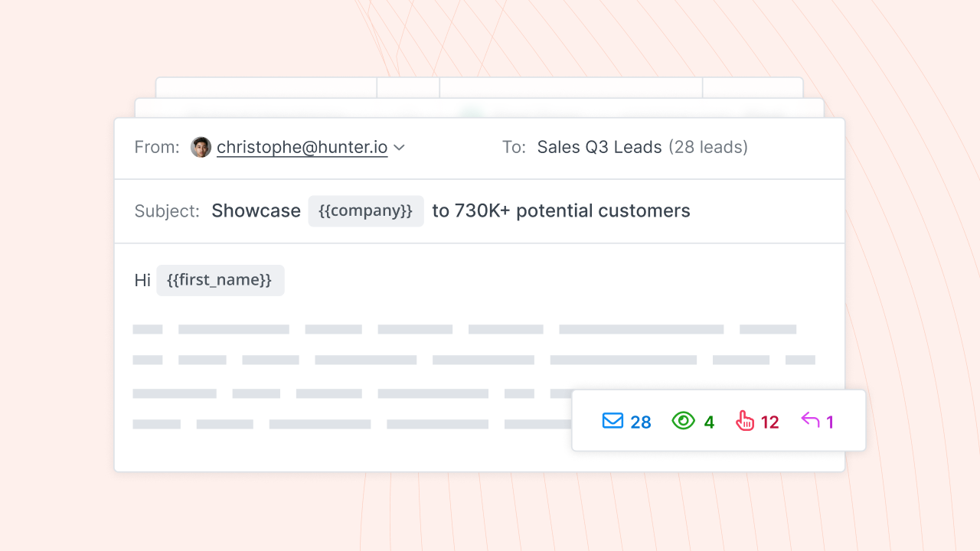Click the purple reply arrow icon

click(x=810, y=420)
